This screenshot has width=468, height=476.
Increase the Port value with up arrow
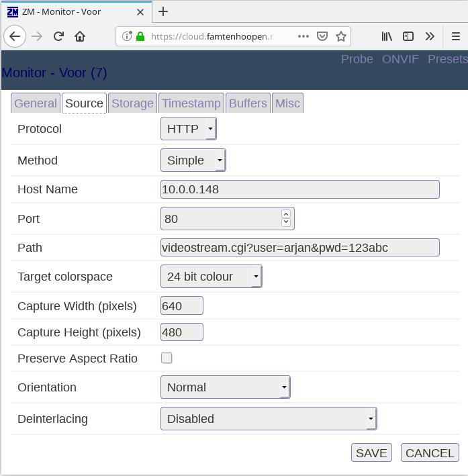click(286, 213)
